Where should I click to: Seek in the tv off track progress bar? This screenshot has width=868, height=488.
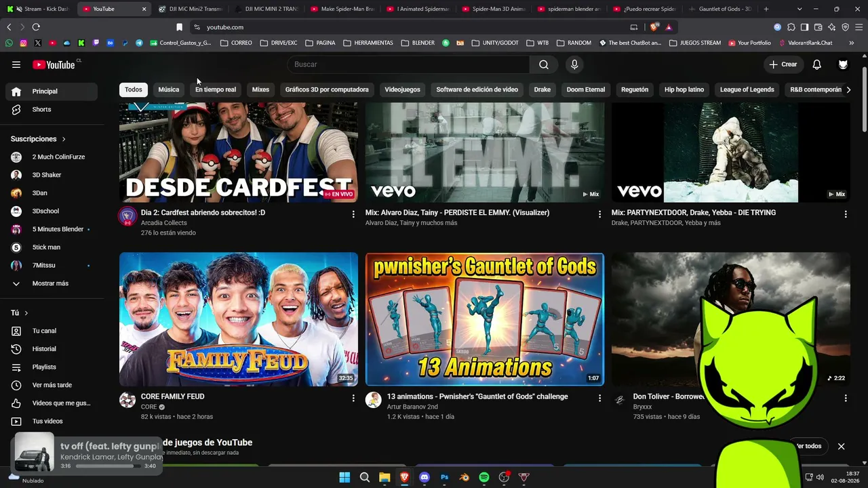click(108, 466)
